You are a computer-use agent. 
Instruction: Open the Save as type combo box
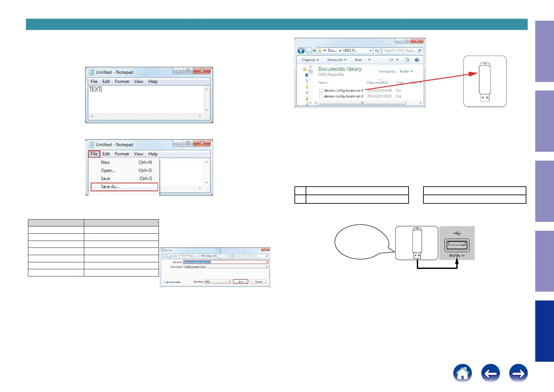[x=226, y=267]
